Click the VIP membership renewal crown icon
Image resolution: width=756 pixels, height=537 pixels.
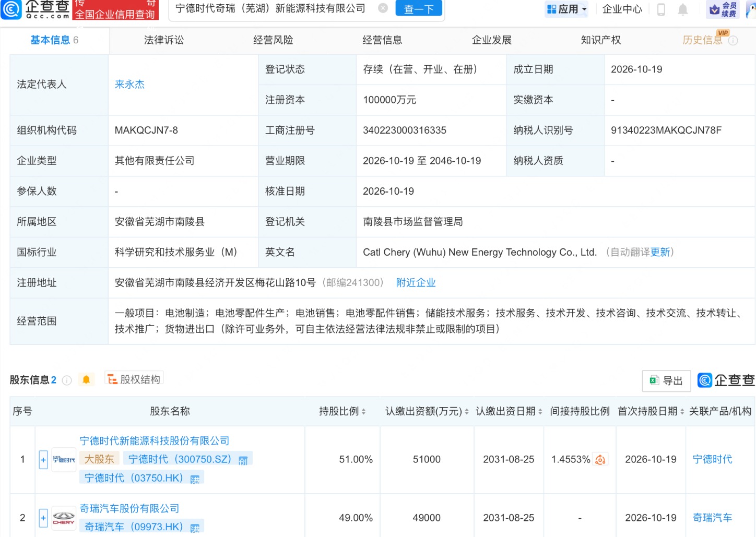point(723,9)
